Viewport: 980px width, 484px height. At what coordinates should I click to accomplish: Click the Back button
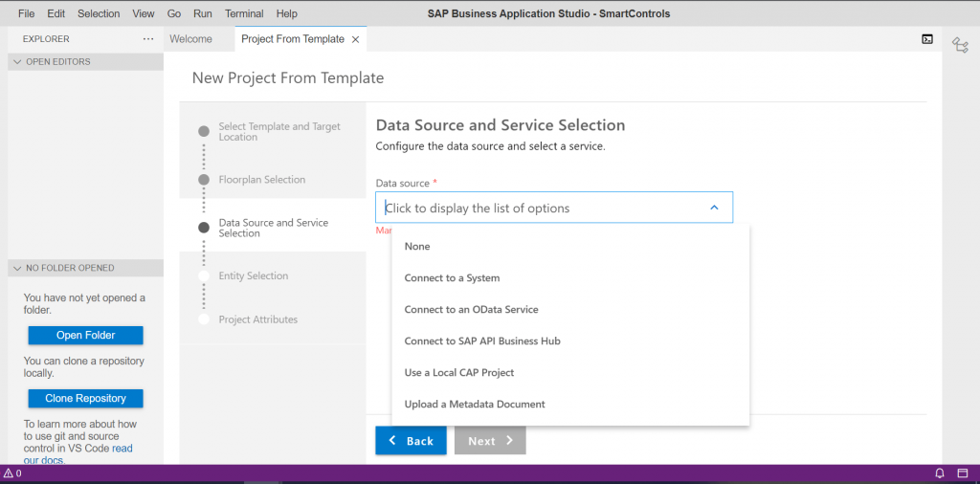point(411,440)
